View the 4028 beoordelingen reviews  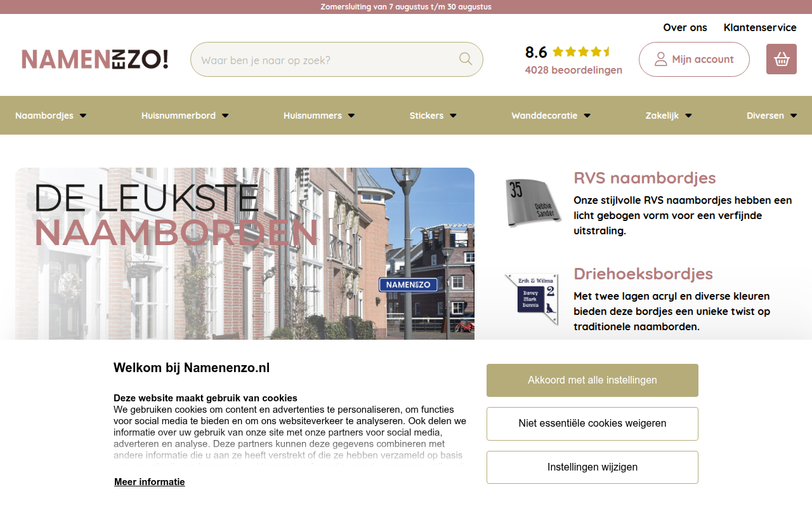coord(573,70)
